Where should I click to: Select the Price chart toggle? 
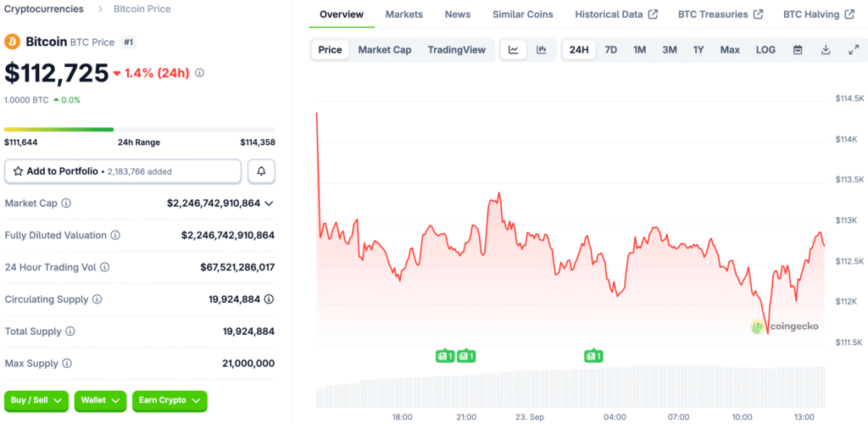[330, 50]
